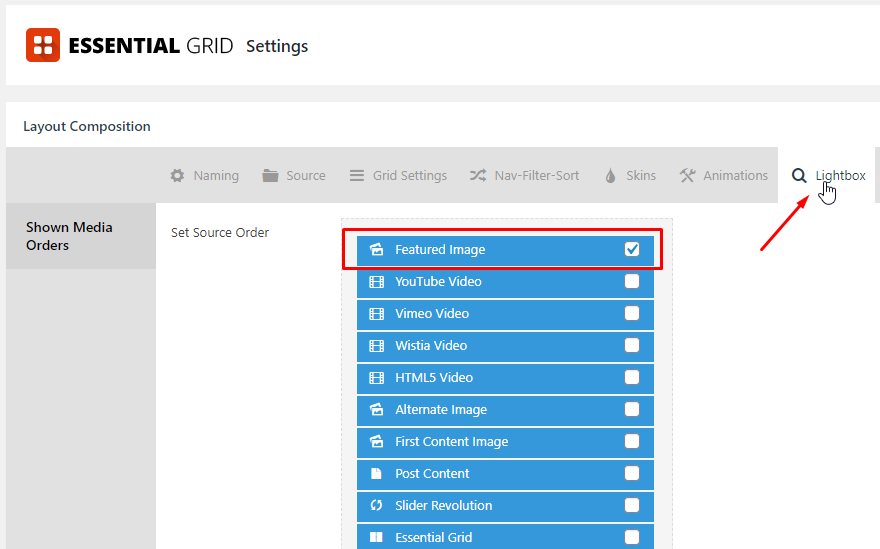The width and height of the screenshot is (880, 549).
Task: Toggle the Essential Grid source checkbox
Action: point(632,537)
